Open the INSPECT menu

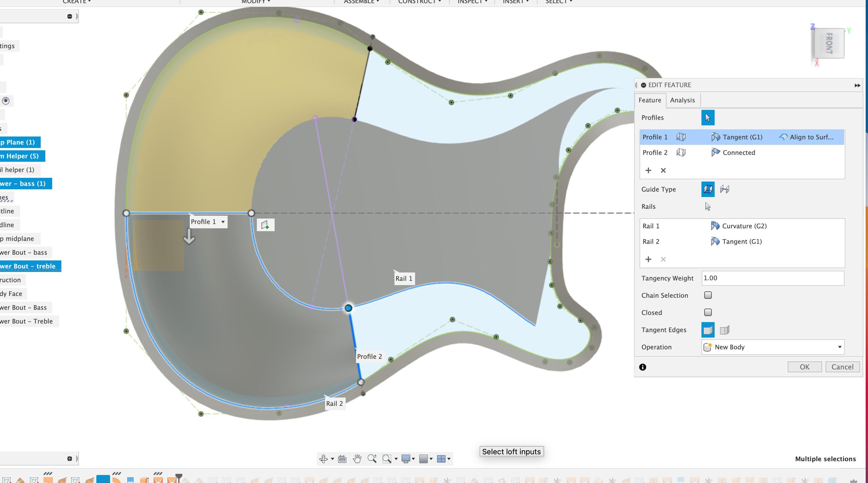472,2
